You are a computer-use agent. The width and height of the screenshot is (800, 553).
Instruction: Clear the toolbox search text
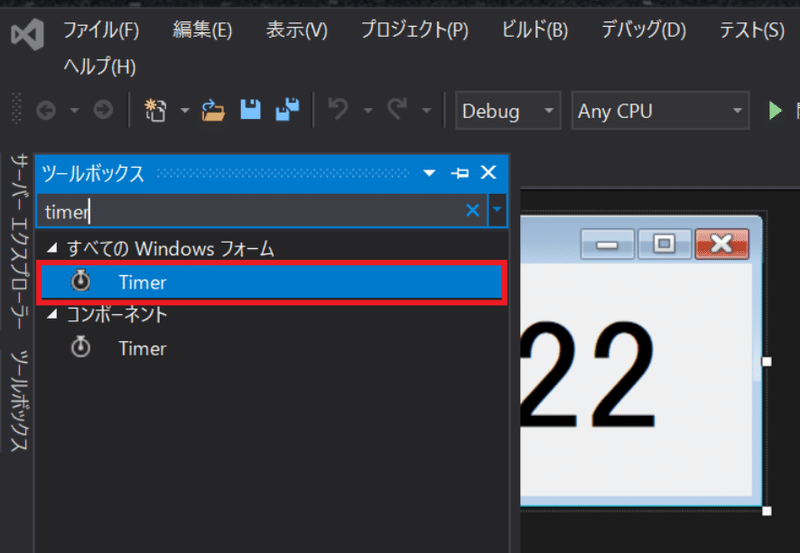(x=473, y=210)
